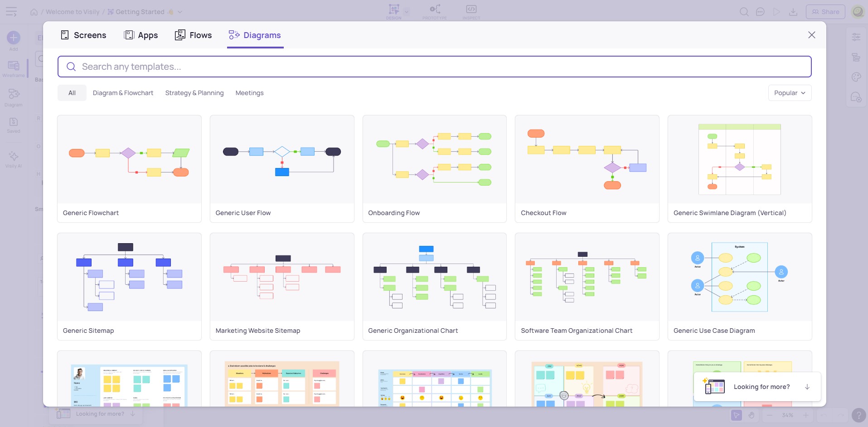The height and width of the screenshot is (427, 868).
Task: Switch to Inspect mode
Action: pyautogui.click(x=471, y=11)
